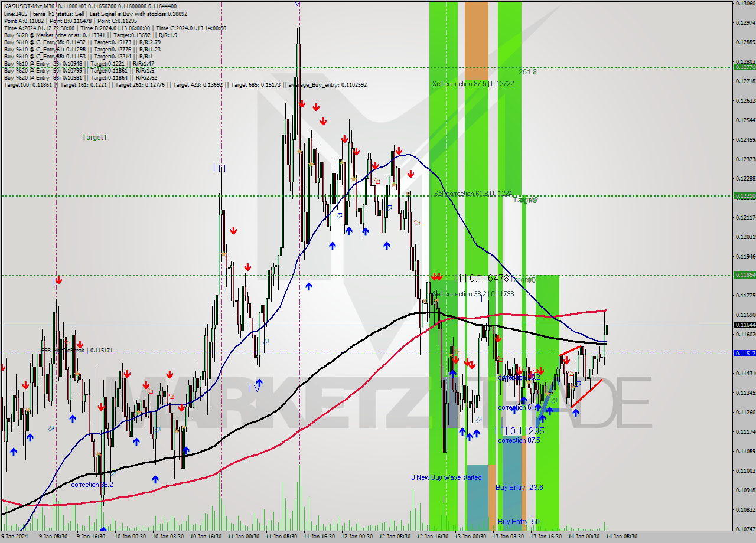Click the 'correction 87.5' blue label
This screenshot has height=543, width=756.
click(x=519, y=440)
